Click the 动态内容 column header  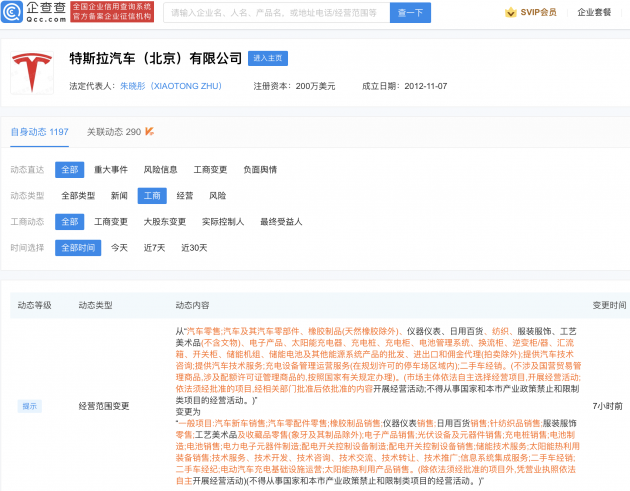[x=192, y=305]
